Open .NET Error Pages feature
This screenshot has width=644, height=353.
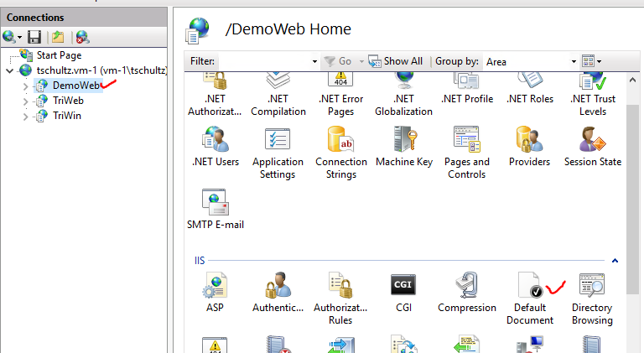[341, 94]
